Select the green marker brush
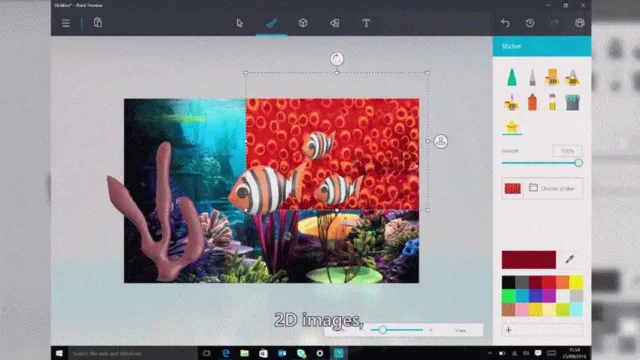This screenshot has height=360, width=640. pos(512,77)
